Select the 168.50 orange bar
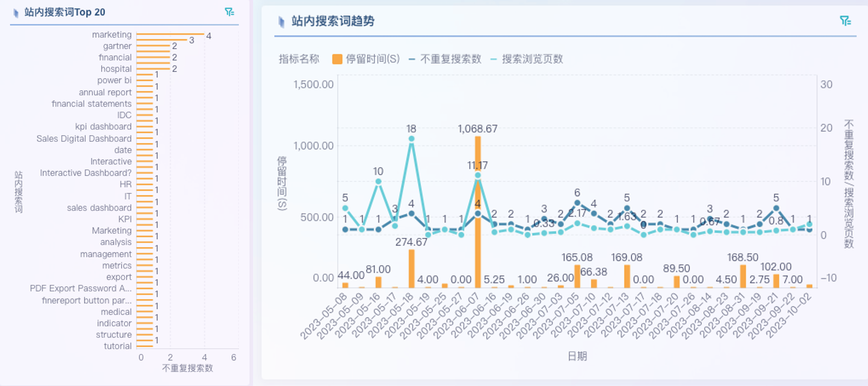This screenshot has width=868, height=386. click(x=743, y=276)
